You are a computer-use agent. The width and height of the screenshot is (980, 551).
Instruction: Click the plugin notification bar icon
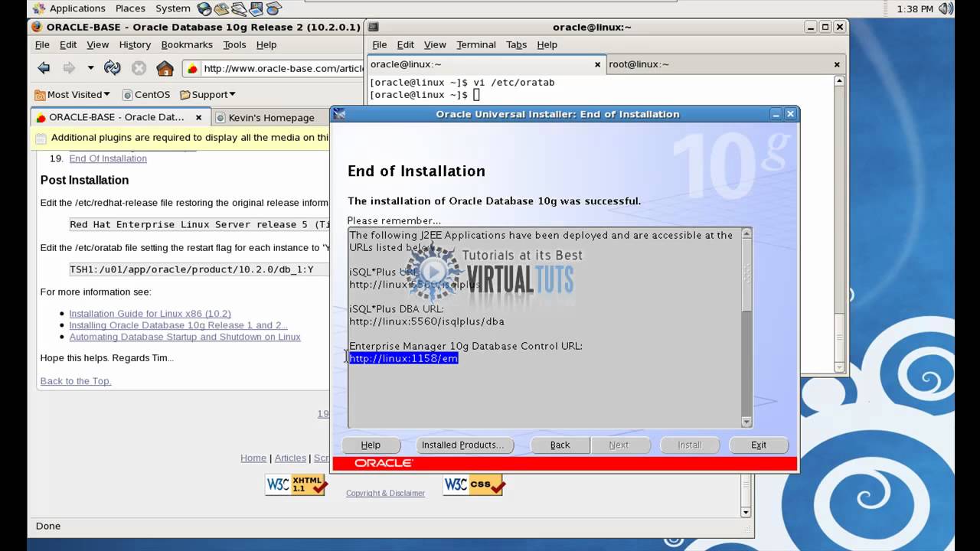pyautogui.click(x=41, y=139)
